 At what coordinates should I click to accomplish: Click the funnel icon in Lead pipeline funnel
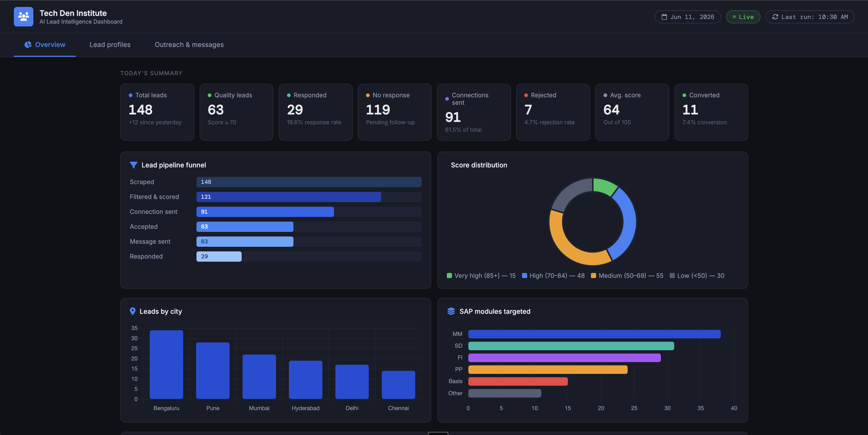pyautogui.click(x=133, y=165)
